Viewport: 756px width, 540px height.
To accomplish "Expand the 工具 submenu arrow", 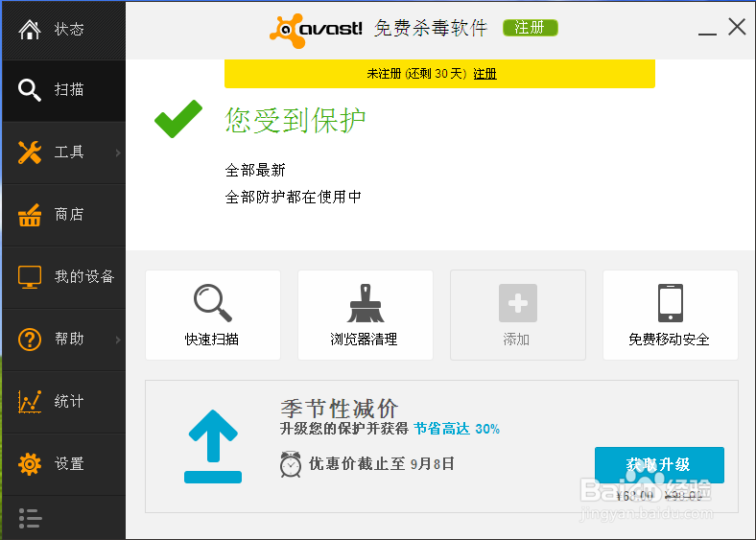I will tap(118, 153).
